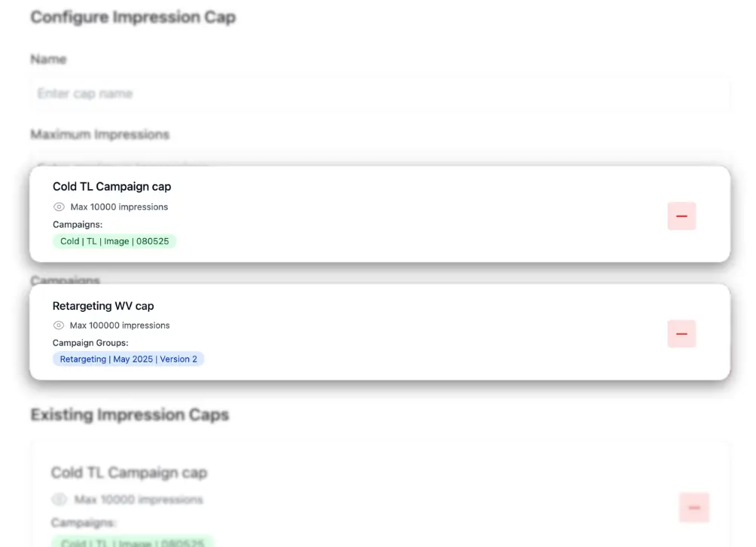Click eye icon beside Max 10000 impressions in highlighted card
Viewport: 756px width, 547px height.
tap(59, 207)
